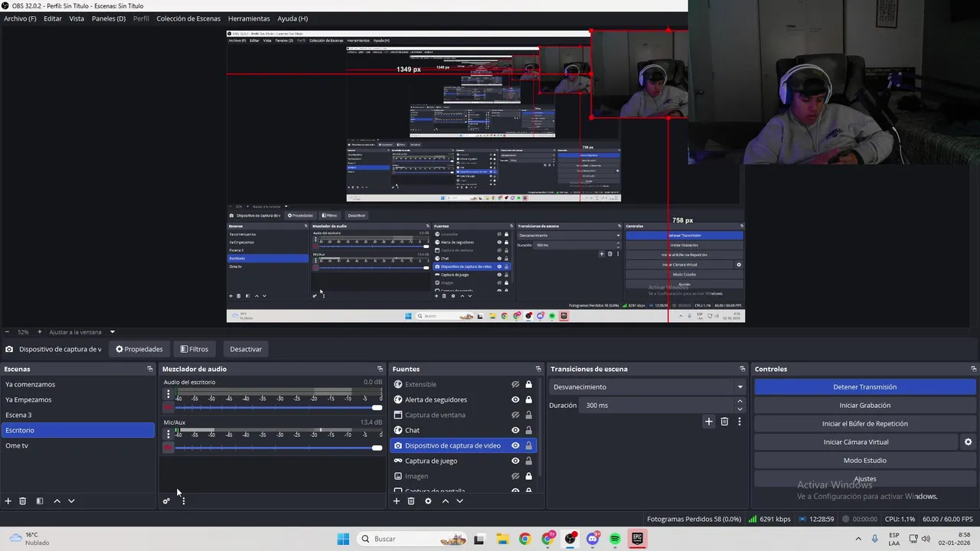Click Iniciar Cámara Virtual
This screenshot has height=551, width=980.
pyautogui.click(x=856, y=442)
